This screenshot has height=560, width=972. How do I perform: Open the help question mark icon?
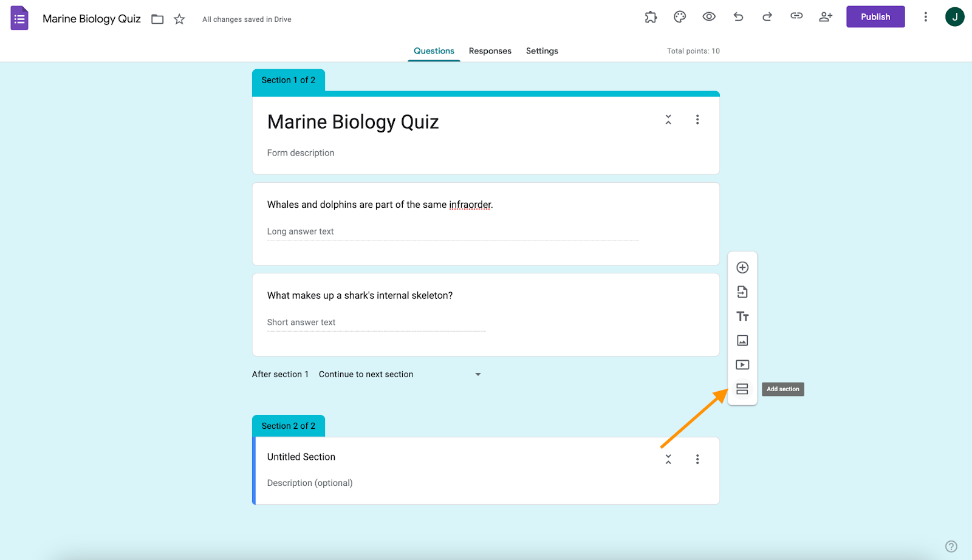pyautogui.click(x=951, y=546)
